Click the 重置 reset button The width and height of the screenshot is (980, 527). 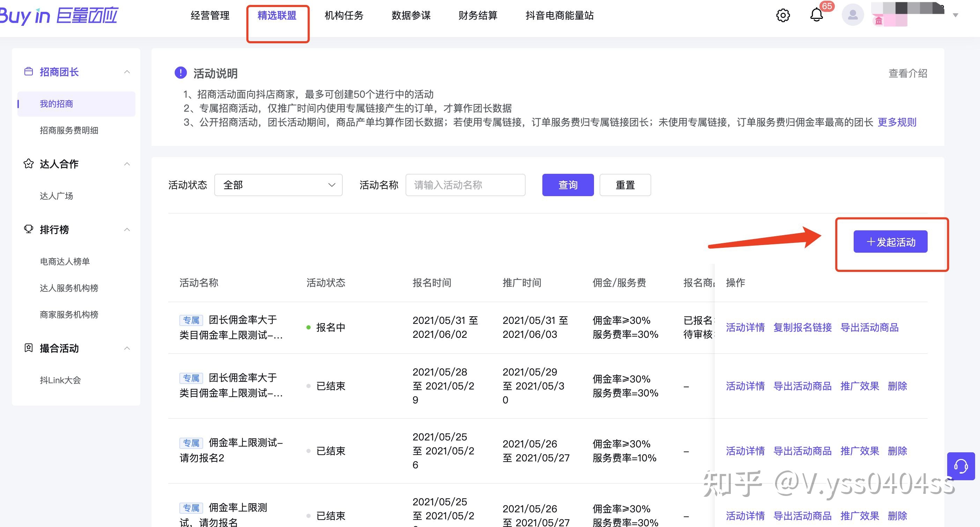(625, 185)
